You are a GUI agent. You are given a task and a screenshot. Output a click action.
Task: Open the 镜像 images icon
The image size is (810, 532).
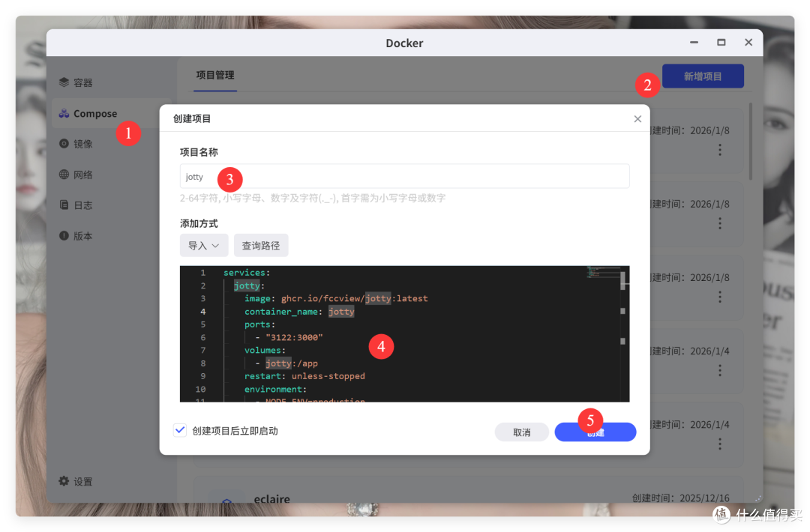(x=64, y=143)
